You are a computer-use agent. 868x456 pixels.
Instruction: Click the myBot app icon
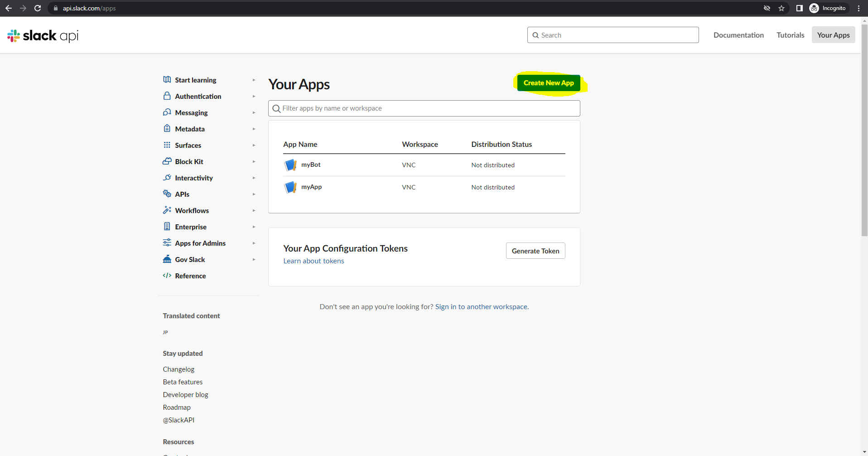[x=290, y=165]
